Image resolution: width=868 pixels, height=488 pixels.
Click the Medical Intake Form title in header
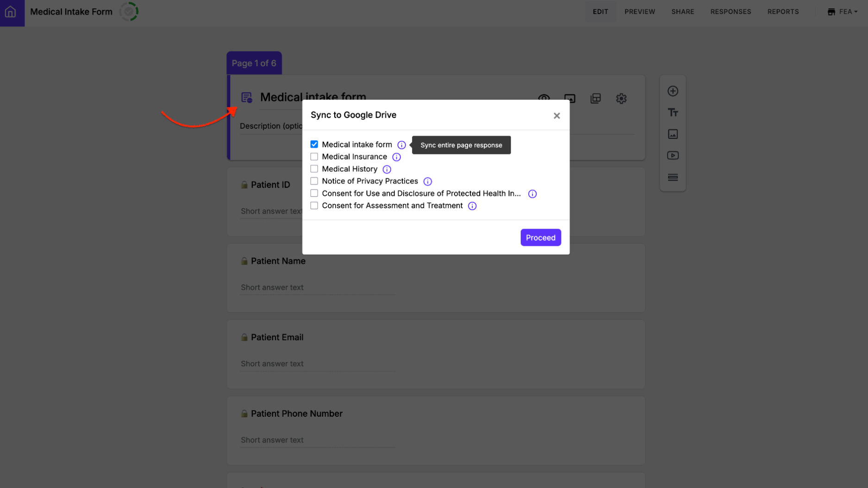coord(71,12)
